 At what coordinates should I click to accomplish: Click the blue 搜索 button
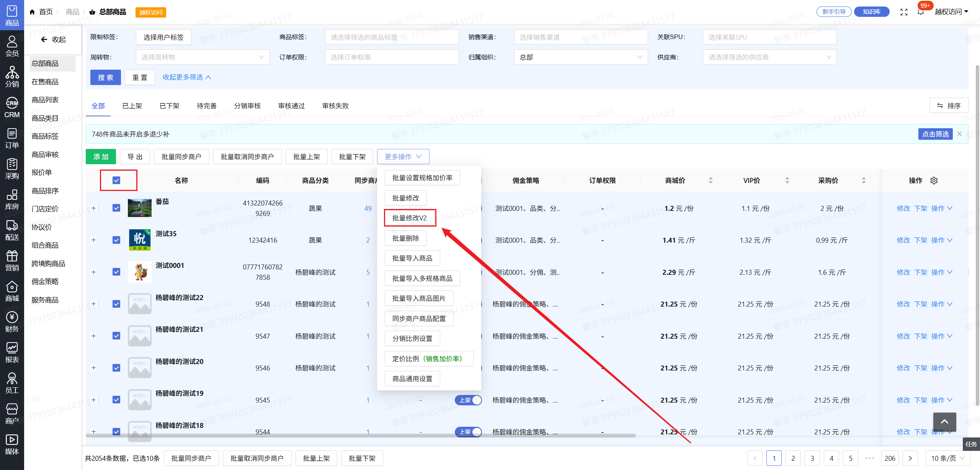point(105,77)
